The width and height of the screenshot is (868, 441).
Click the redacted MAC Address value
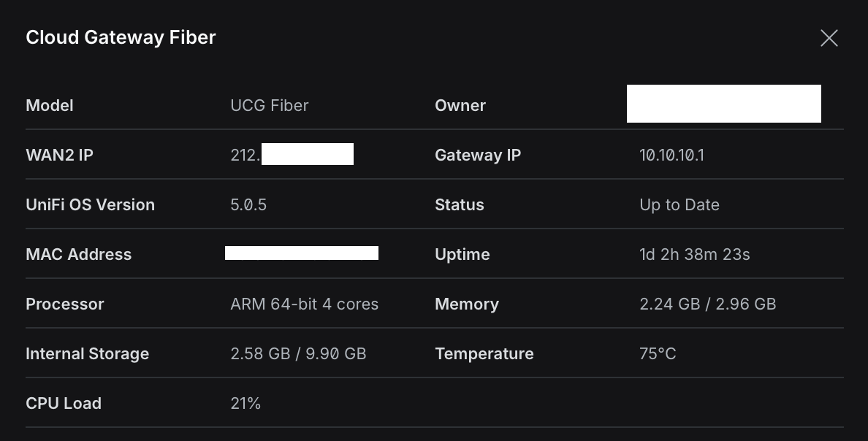pyautogui.click(x=301, y=253)
